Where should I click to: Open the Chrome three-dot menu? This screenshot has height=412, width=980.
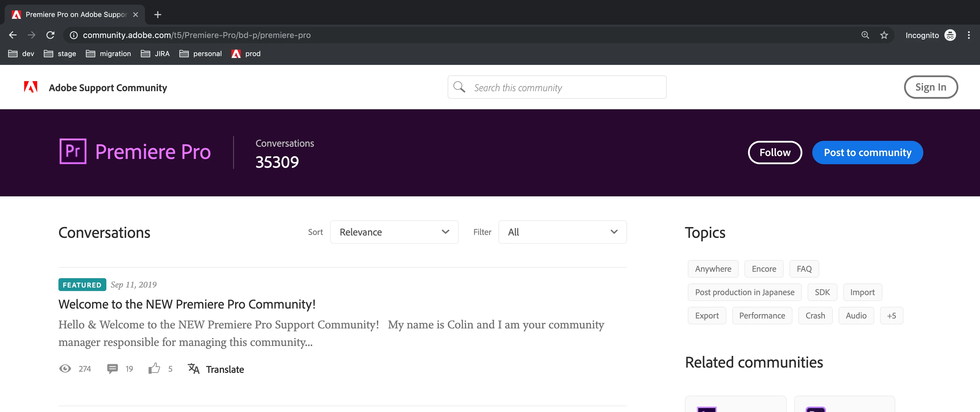[969, 35]
